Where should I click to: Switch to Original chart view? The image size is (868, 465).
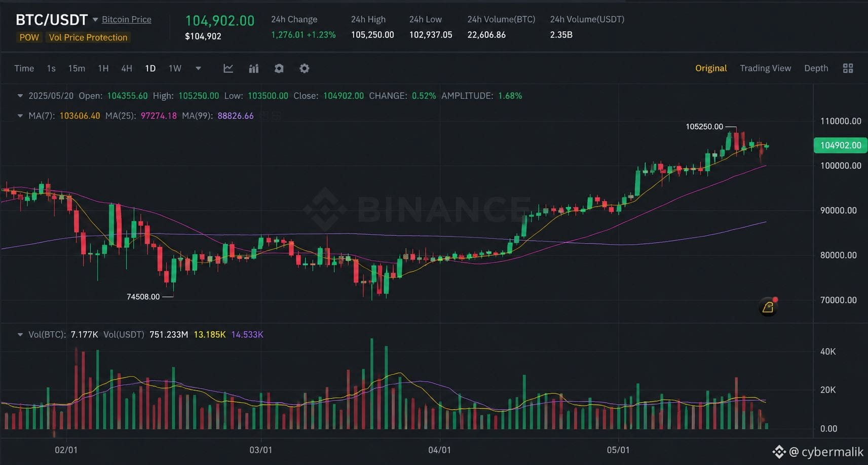(x=711, y=68)
